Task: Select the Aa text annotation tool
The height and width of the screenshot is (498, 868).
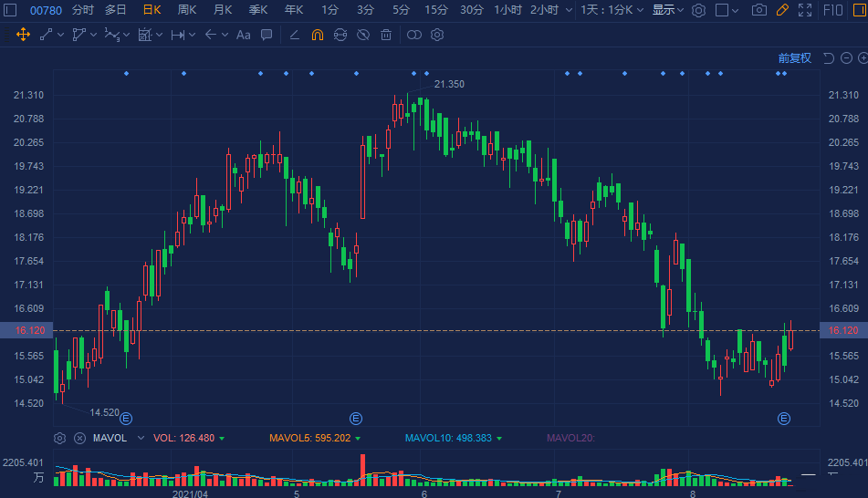Action: pos(244,35)
